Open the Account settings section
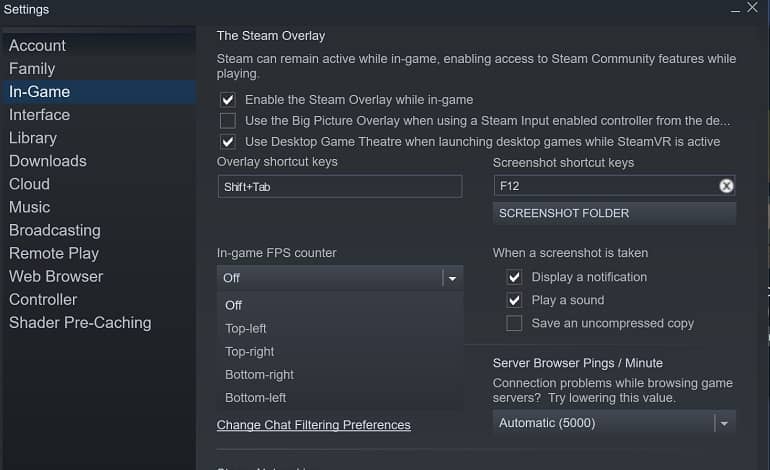The height and width of the screenshot is (470, 770). (x=37, y=46)
